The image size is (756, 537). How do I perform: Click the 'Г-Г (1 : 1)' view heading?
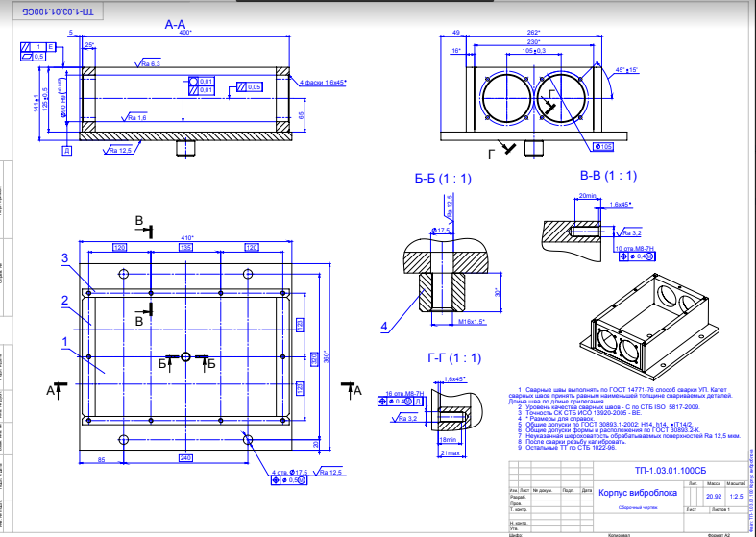point(454,358)
